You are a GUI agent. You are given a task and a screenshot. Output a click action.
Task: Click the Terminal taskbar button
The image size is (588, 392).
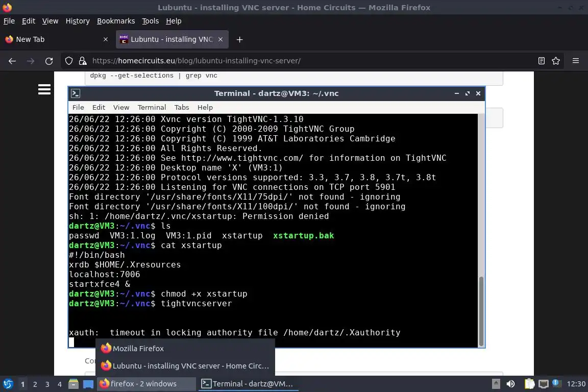[248, 384]
